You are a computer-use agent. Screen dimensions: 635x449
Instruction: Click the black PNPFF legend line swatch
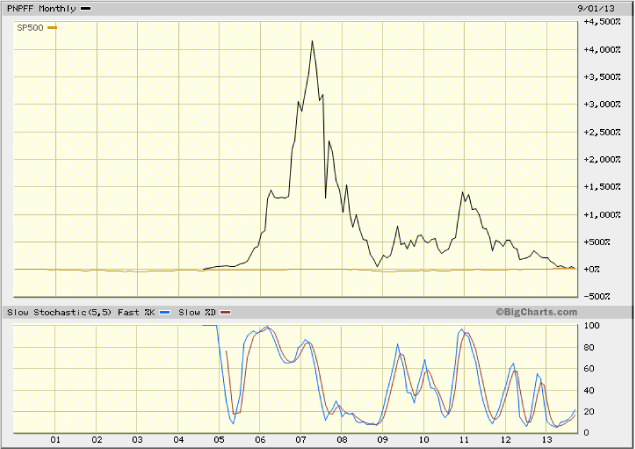pyautogui.click(x=85, y=9)
